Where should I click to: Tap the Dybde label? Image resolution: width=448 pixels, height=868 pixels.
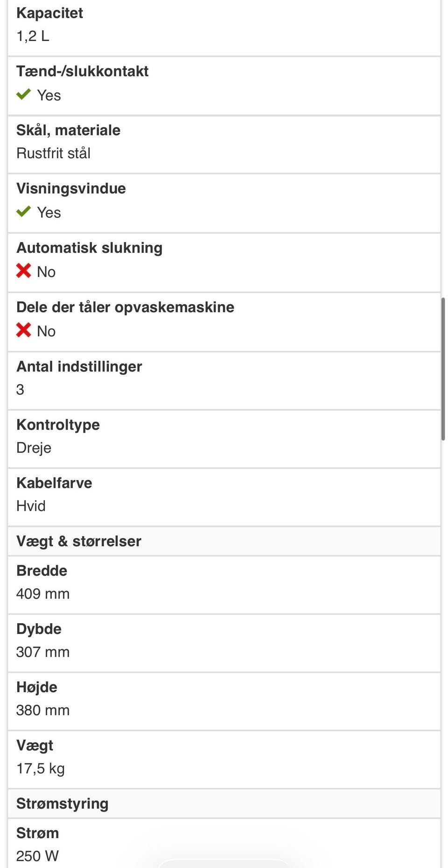pyautogui.click(x=39, y=629)
